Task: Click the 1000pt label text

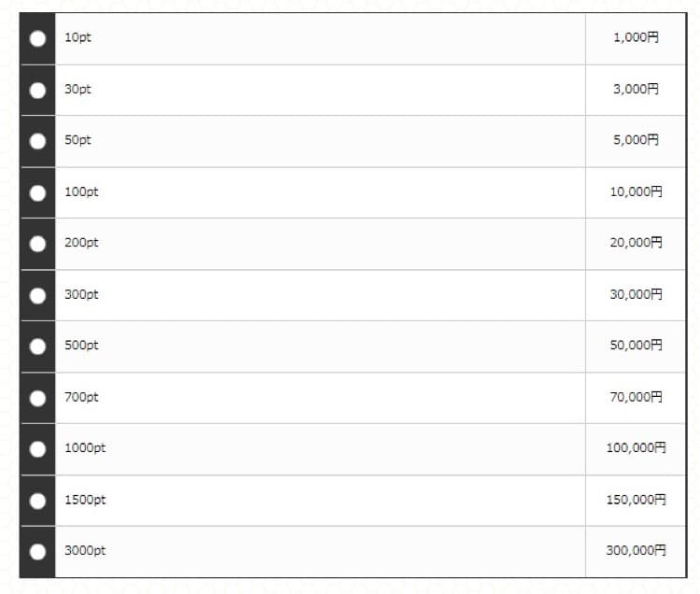Action: click(x=85, y=448)
